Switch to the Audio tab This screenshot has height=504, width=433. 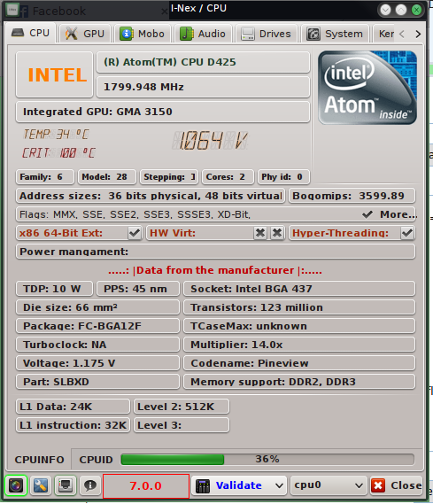(203, 34)
